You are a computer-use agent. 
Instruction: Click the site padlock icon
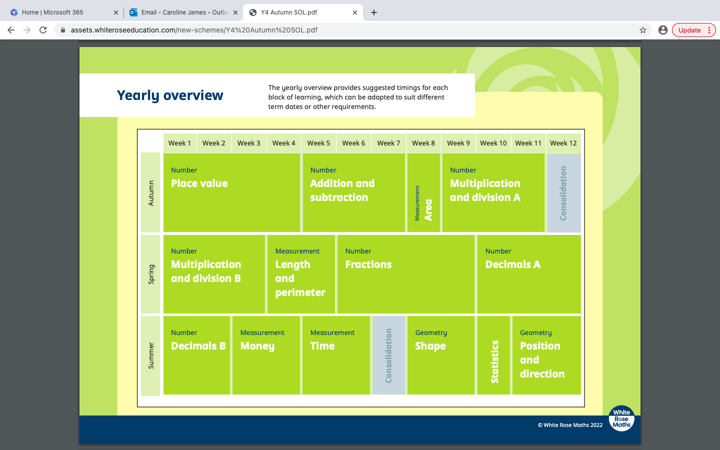[62, 30]
